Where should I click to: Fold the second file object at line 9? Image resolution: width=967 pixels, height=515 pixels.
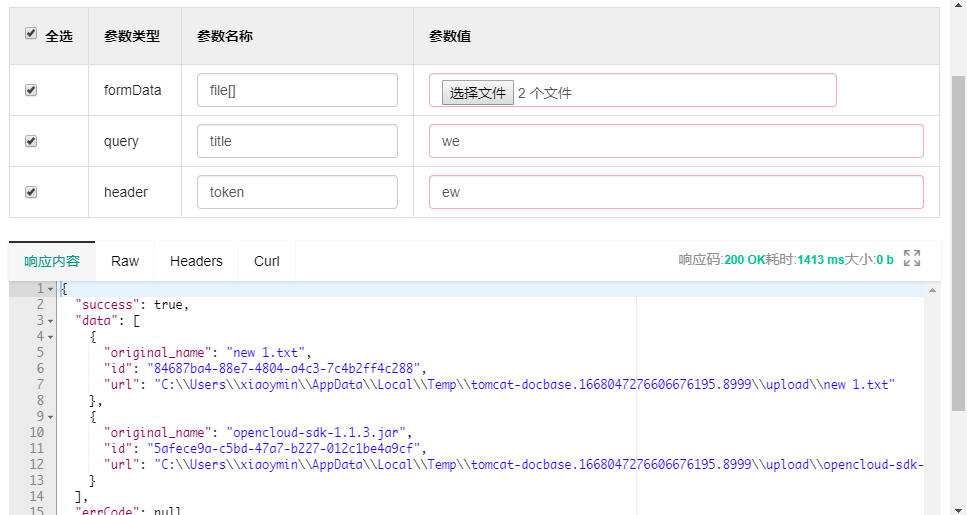[x=51, y=417]
